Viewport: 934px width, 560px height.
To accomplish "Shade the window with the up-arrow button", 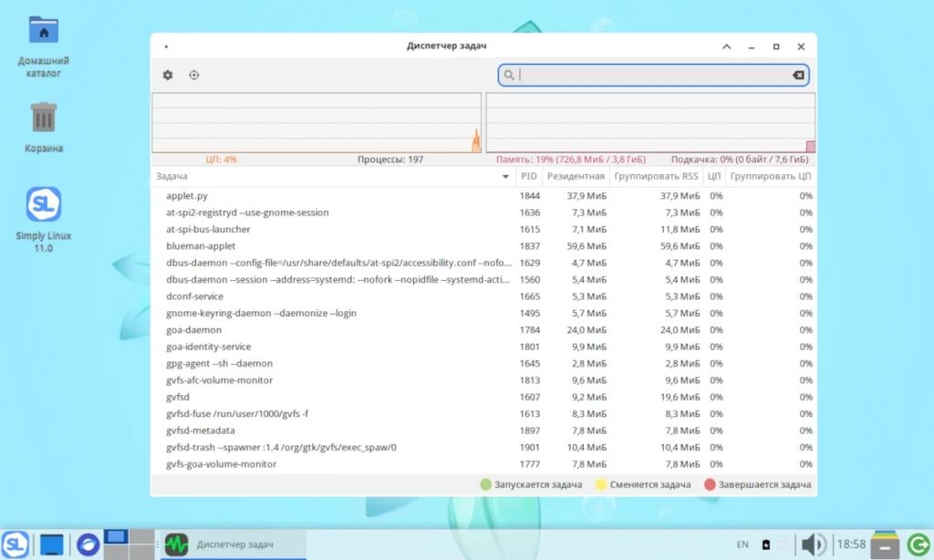I will 727,47.
